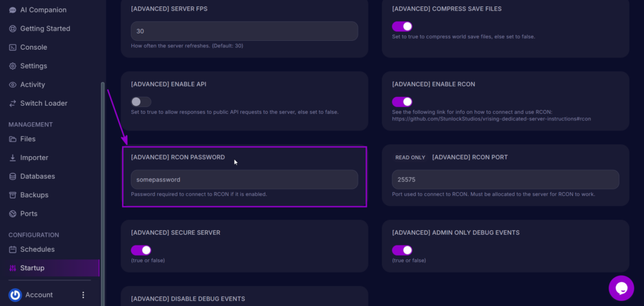Click the 'MANAGEMENT' section label
The image size is (644, 306).
point(31,125)
